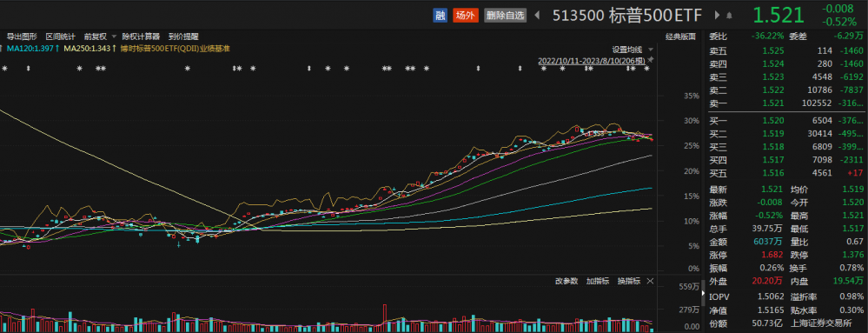Click the 博时标普500ETF(QDII)业绩基准 benchmark label
This screenshot has width=868, height=333.
click(x=175, y=49)
